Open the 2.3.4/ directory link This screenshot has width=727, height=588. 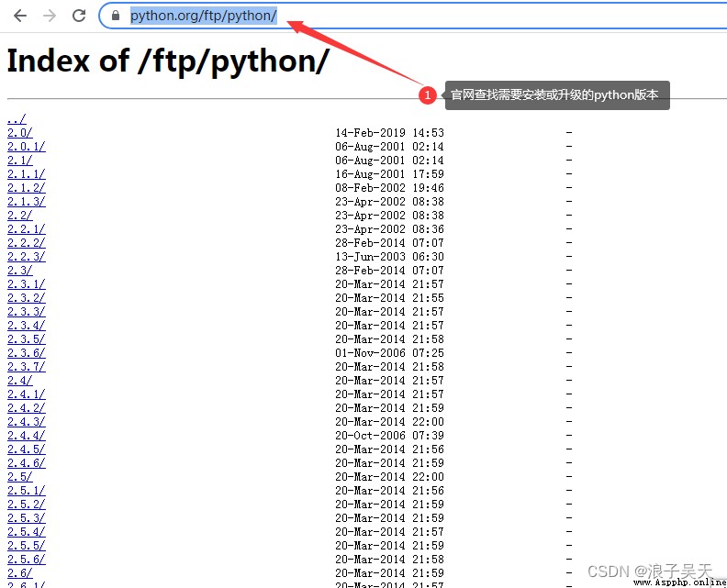(27, 326)
